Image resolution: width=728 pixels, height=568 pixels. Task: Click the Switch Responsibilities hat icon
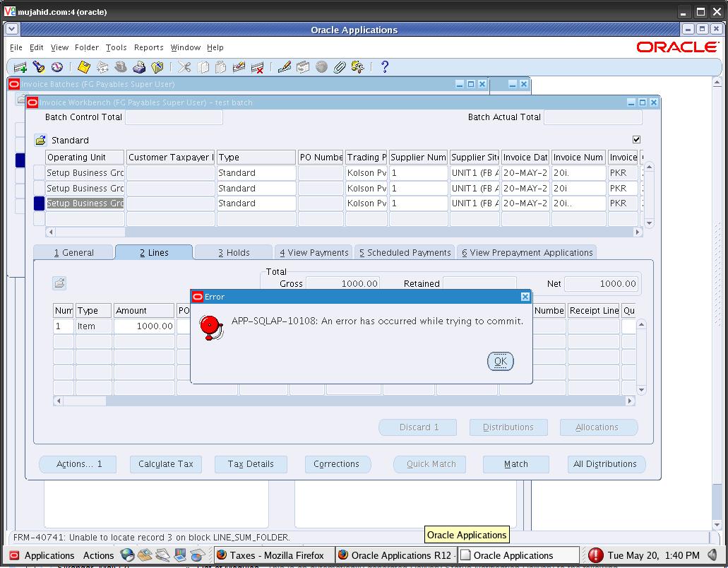pos(121,67)
